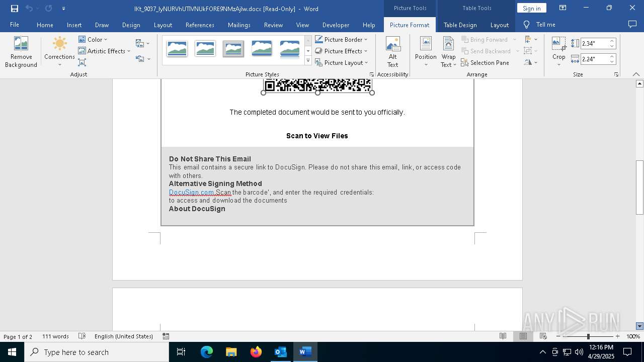
Task: Switch to the References tab
Action: coord(200,25)
